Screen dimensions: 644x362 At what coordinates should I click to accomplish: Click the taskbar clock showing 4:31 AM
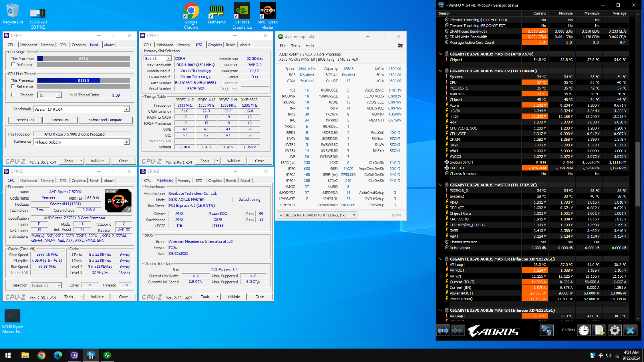631,355
